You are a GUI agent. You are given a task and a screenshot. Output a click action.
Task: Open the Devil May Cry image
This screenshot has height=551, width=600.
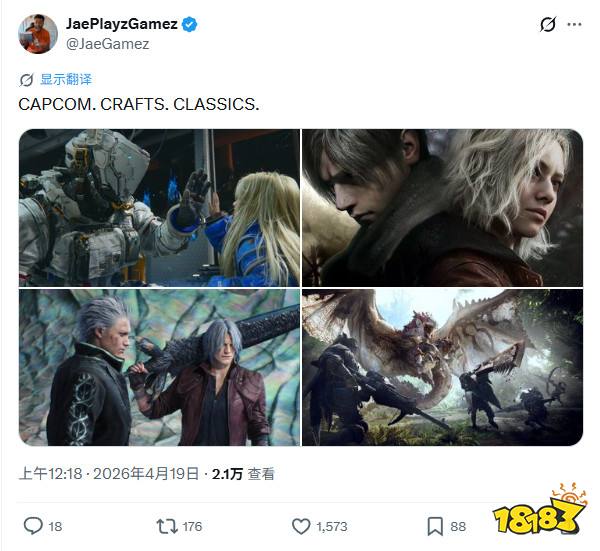click(160, 367)
